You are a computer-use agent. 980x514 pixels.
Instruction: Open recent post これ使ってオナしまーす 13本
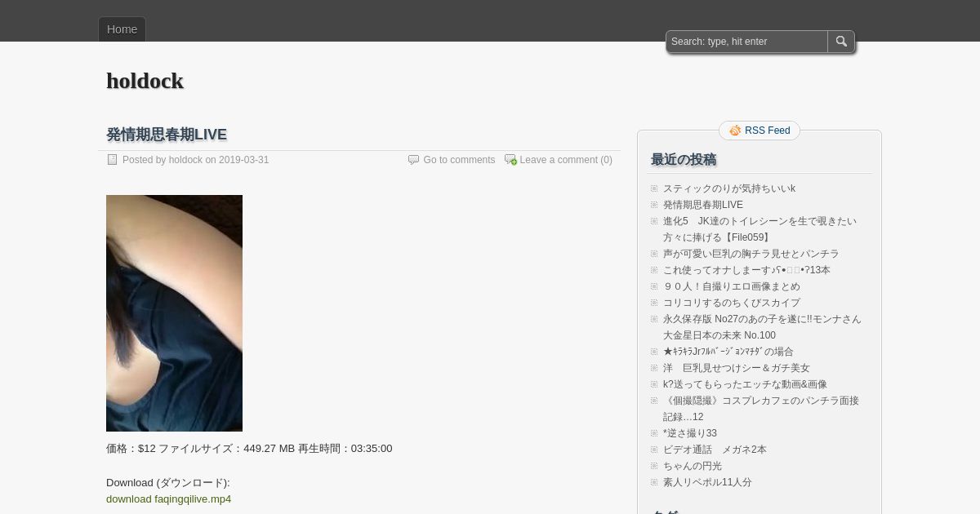746,270
